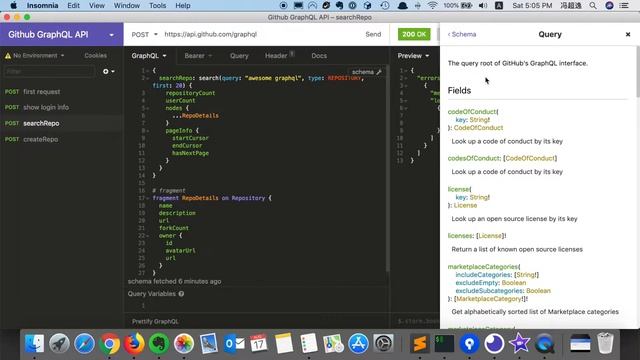Click the volume icon in menu bar

[483, 5]
